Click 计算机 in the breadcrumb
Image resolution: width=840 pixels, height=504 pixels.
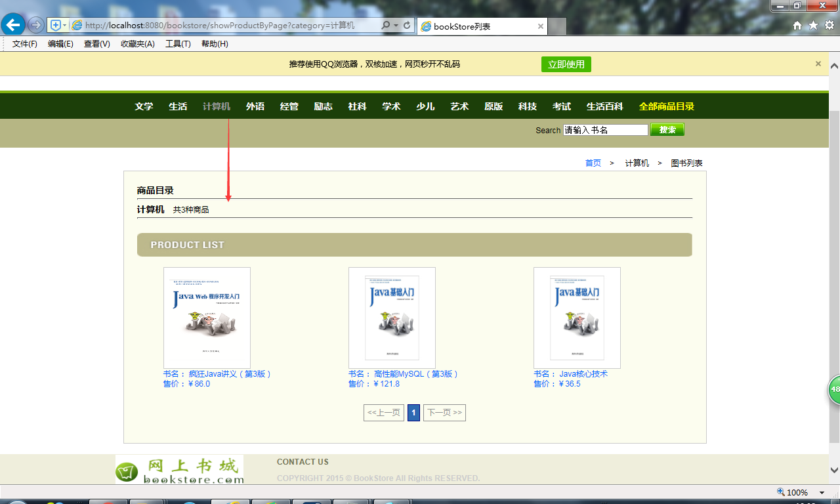tap(637, 163)
